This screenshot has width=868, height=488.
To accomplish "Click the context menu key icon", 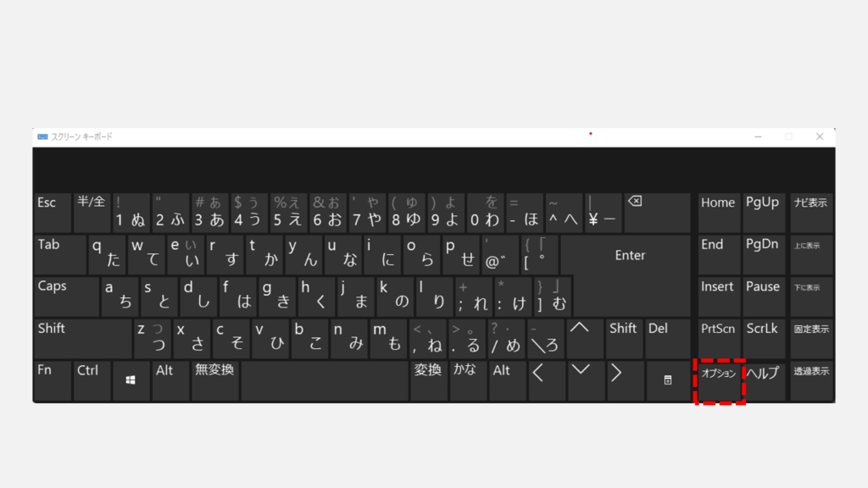I will pyautogui.click(x=668, y=380).
